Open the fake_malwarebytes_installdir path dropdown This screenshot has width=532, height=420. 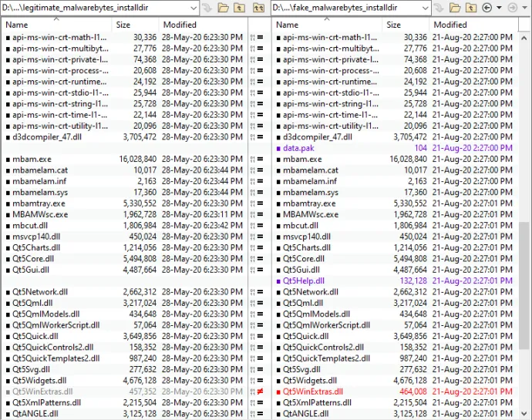425,8
